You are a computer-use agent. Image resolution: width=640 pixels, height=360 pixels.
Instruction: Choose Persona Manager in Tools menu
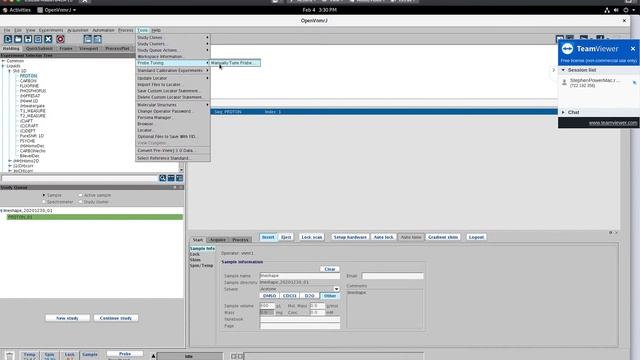(173, 118)
